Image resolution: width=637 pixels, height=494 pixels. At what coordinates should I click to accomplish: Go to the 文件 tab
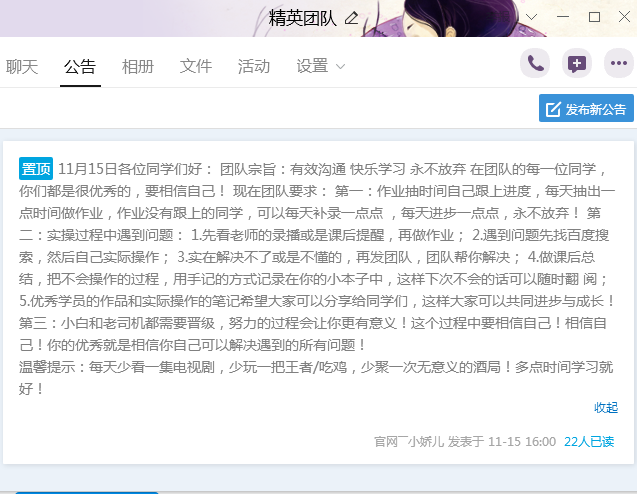(196, 66)
